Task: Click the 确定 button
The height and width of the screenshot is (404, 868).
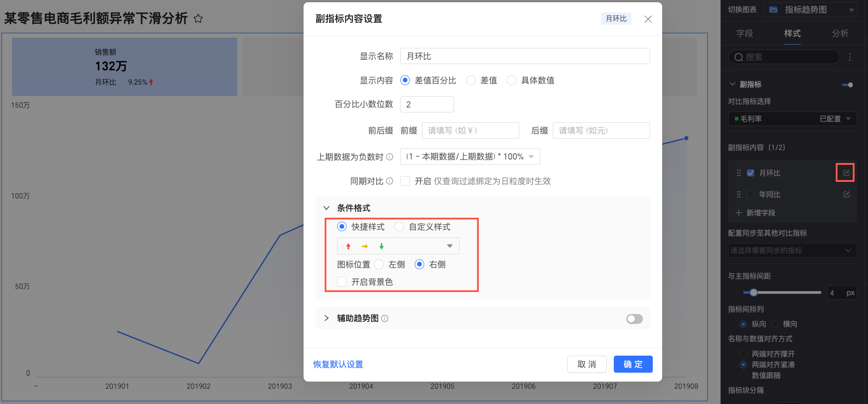Action: click(633, 364)
